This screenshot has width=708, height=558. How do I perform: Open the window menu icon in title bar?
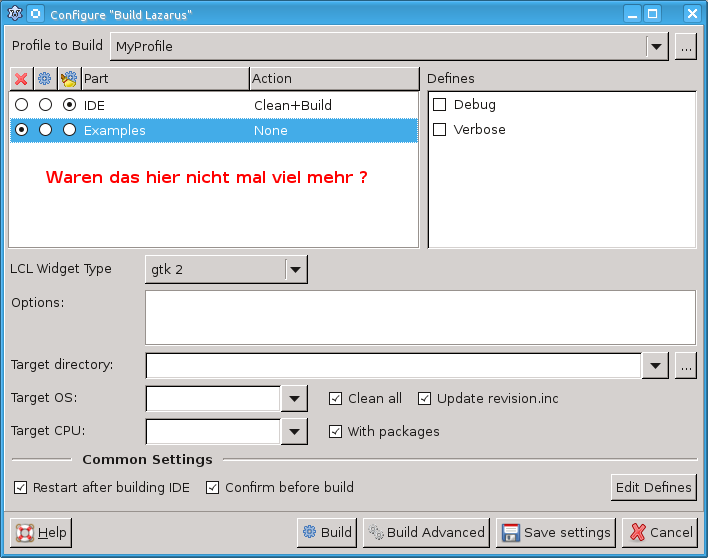[14, 14]
